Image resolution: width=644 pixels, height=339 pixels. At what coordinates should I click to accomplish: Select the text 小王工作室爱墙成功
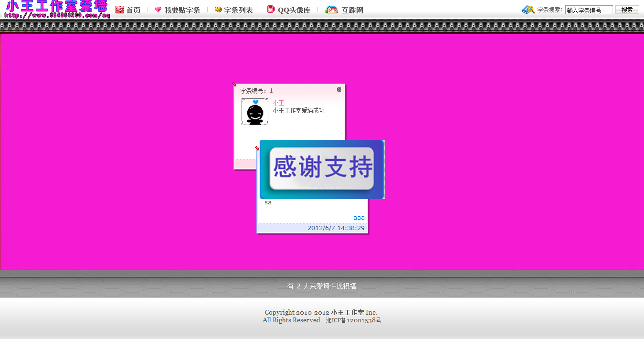[x=298, y=110]
